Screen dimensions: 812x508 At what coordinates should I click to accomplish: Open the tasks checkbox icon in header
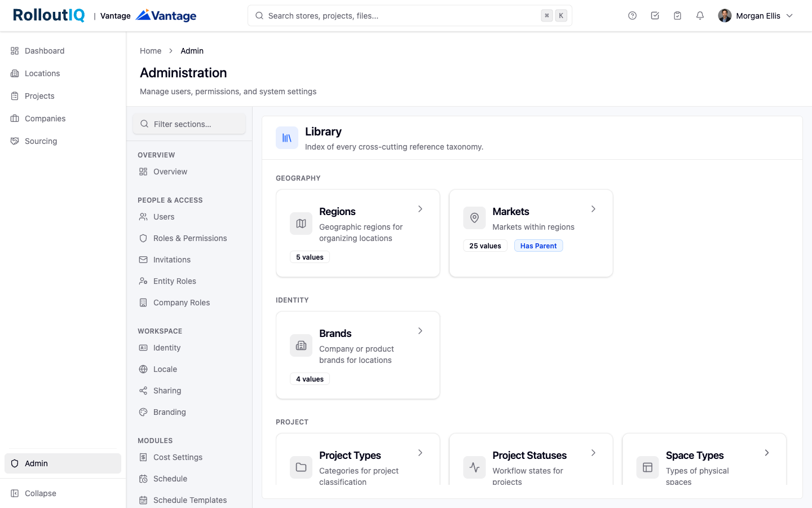point(655,16)
